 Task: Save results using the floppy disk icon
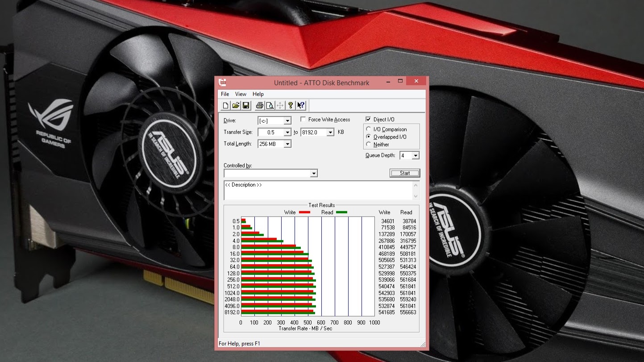[245, 106]
